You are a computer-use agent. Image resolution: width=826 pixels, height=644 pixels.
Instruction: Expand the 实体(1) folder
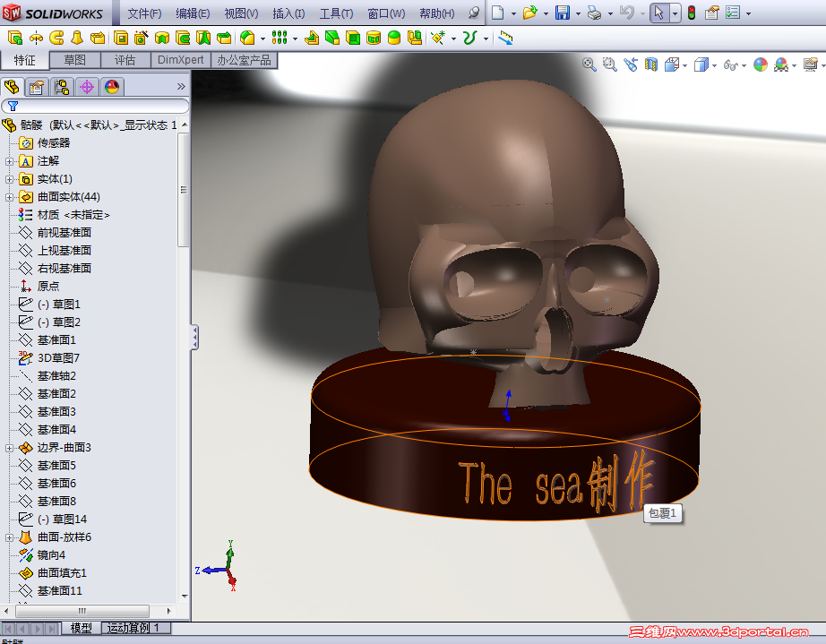[x=9, y=179]
